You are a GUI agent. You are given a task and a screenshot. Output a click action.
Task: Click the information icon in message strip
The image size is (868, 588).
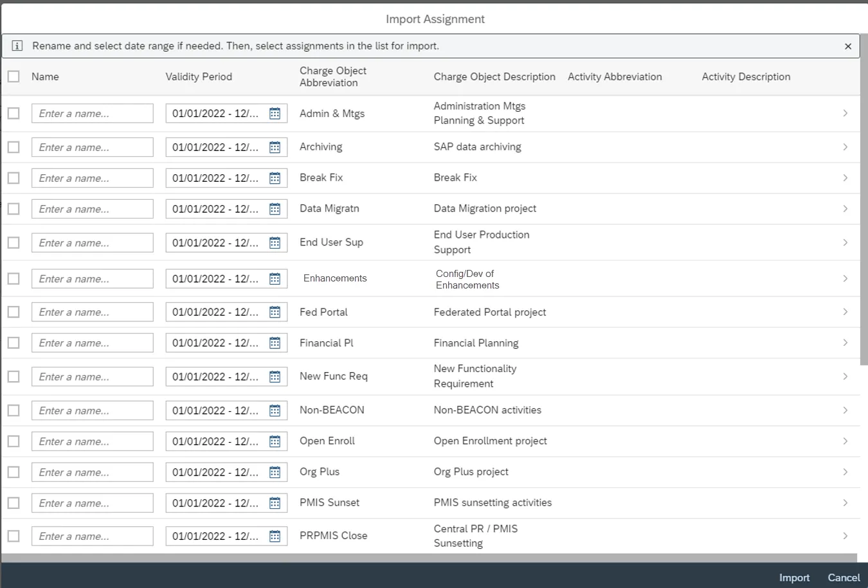(x=17, y=46)
